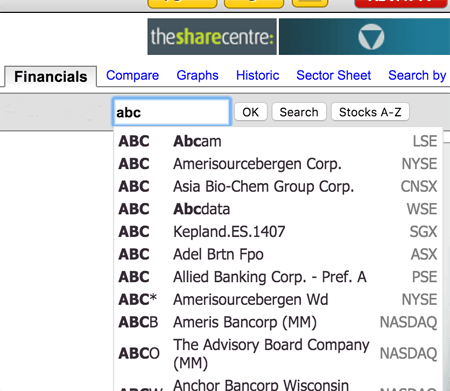Focus the symbol search field containing abc
The image size is (450, 391).
tap(172, 112)
